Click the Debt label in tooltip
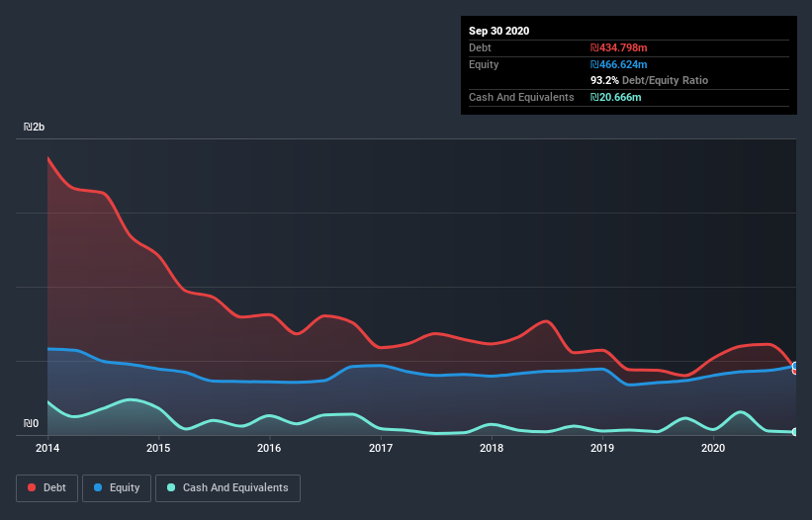 [480, 47]
